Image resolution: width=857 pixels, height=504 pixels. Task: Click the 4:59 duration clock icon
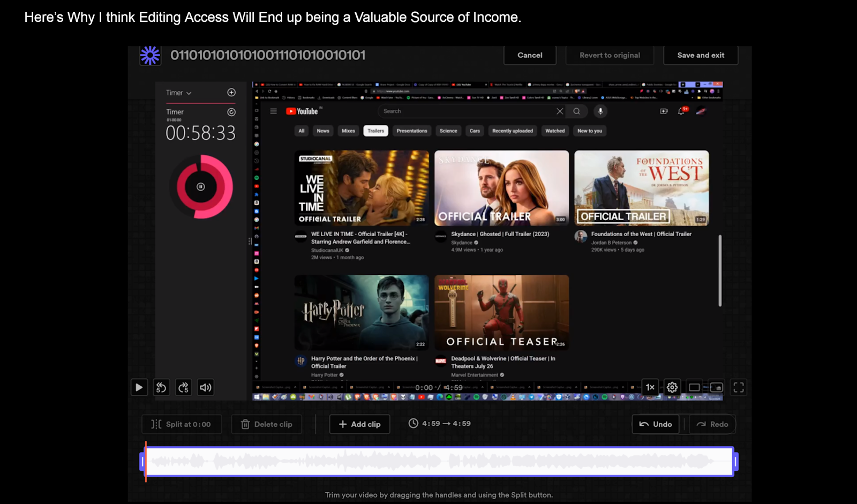coord(413,423)
